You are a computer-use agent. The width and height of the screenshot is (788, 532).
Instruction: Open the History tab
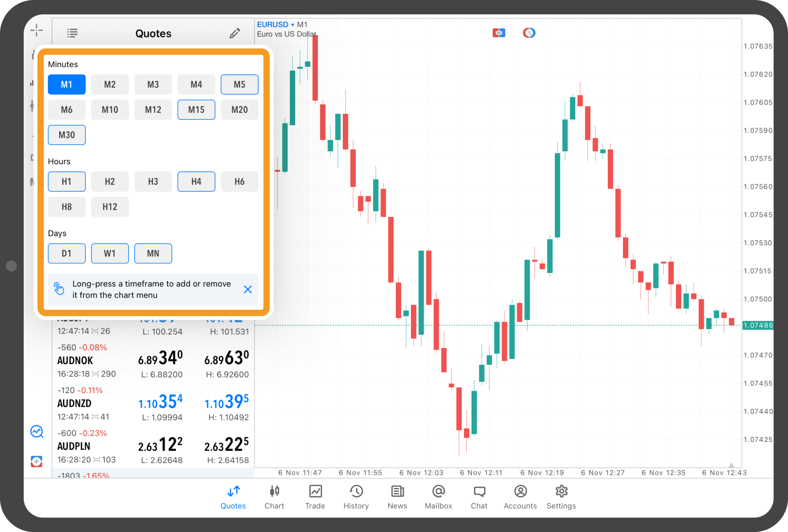356,497
